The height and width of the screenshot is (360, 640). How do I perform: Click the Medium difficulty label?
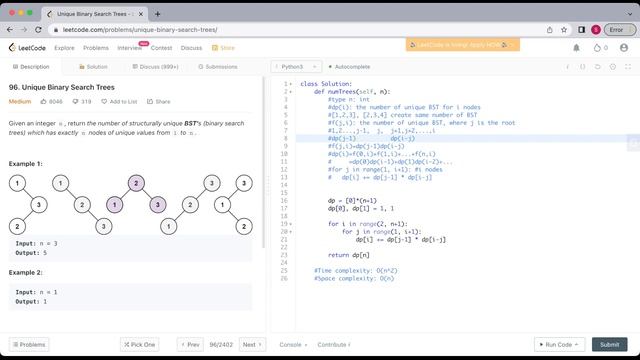click(x=20, y=102)
